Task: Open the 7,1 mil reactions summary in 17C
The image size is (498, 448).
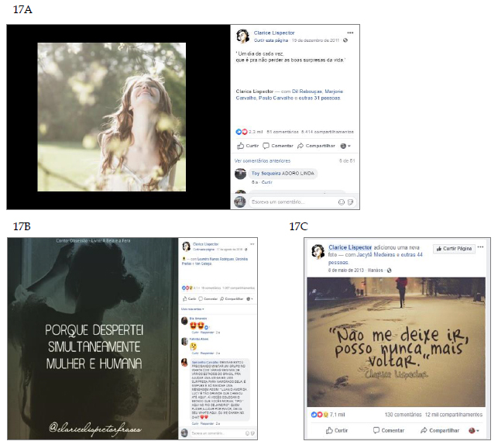Action: (328, 415)
